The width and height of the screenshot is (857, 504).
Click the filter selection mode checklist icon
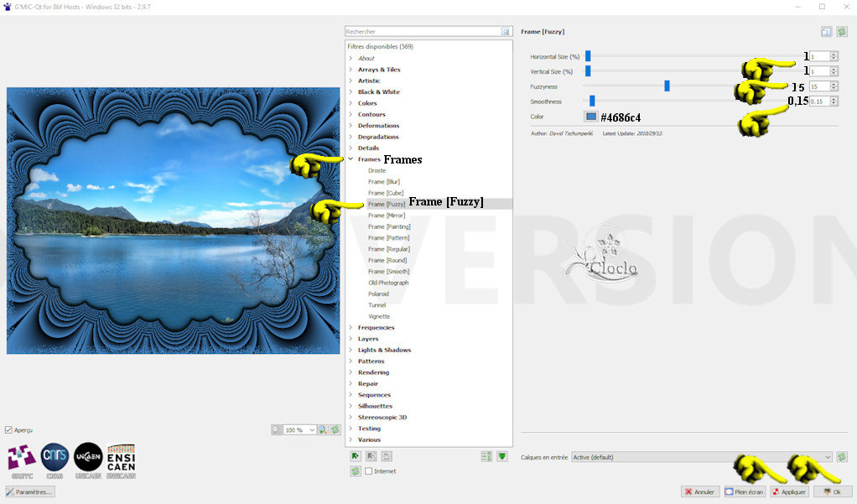point(486,456)
